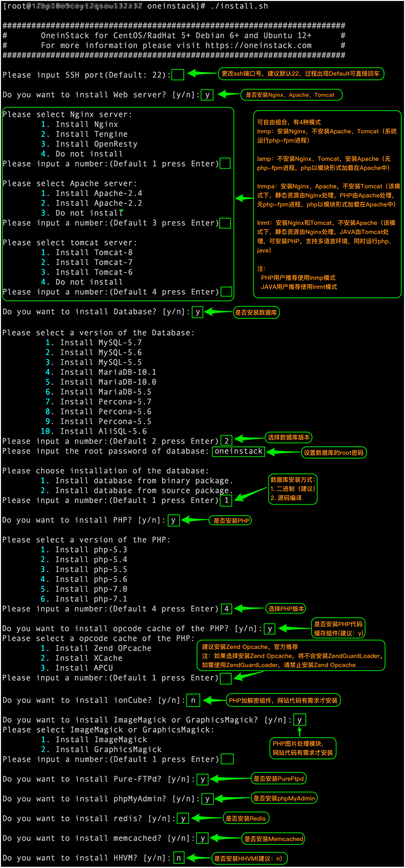This screenshot has height=868, width=405.
Task: Select the '2. Install Tengine' line
Action: pyautogui.click(x=84, y=134)
